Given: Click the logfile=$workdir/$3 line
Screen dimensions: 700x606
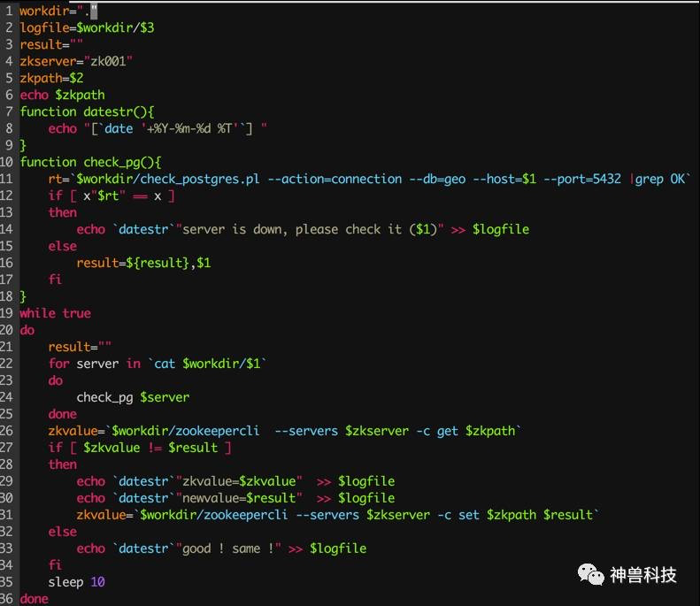Looking at the screenshot, I should pos(87,27).
